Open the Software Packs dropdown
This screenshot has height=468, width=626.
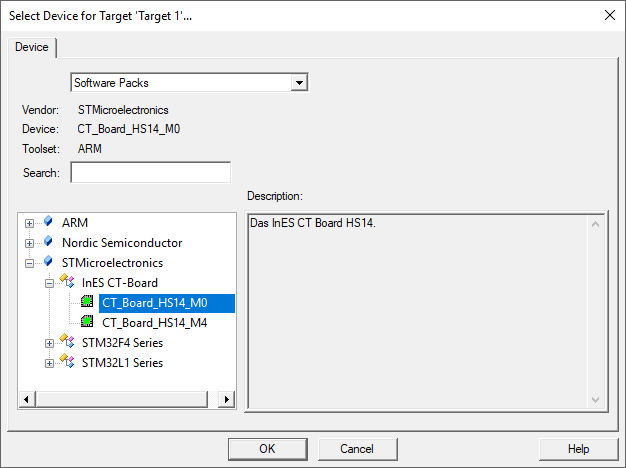(x=298, y=82)
